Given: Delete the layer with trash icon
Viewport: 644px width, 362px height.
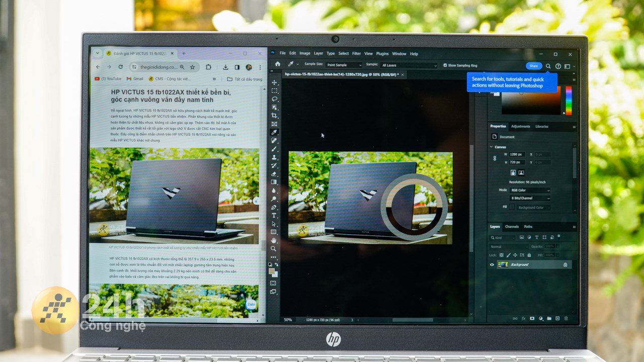Looking at the screenshot, I should click(566, 318).
